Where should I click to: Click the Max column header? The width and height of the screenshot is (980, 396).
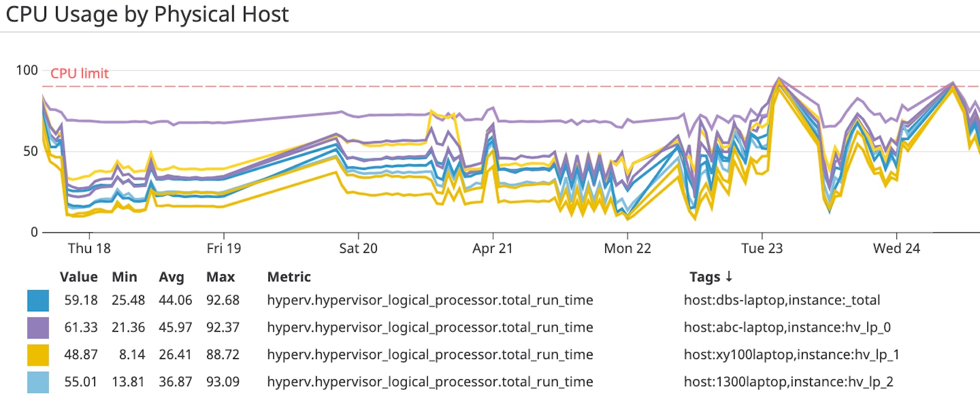click(220, 277)
